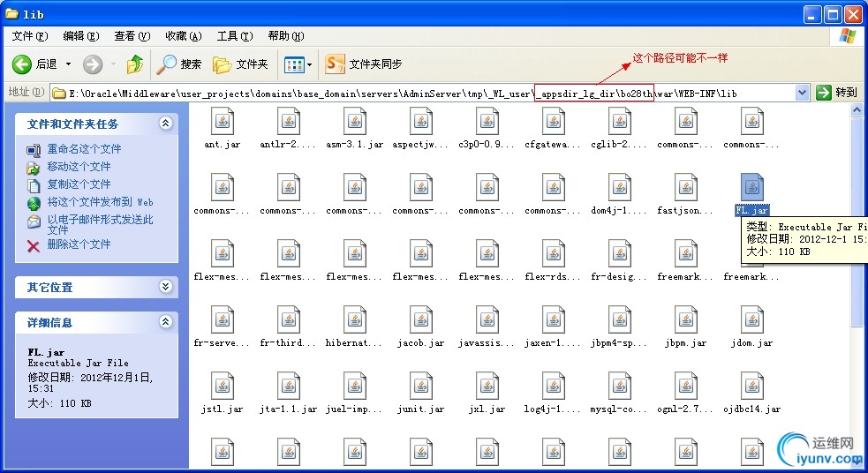
Task: Click Move this file link
Action: (79, 167)
